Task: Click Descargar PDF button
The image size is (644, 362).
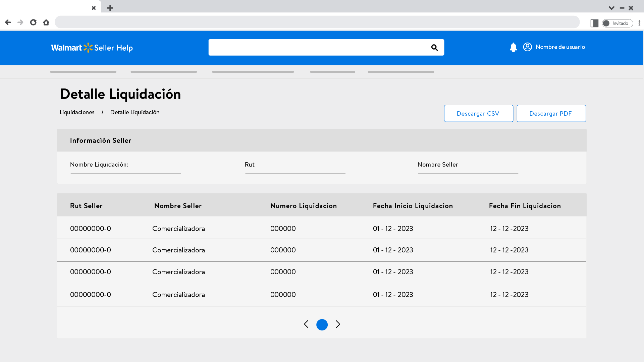Action: (551, 113)
